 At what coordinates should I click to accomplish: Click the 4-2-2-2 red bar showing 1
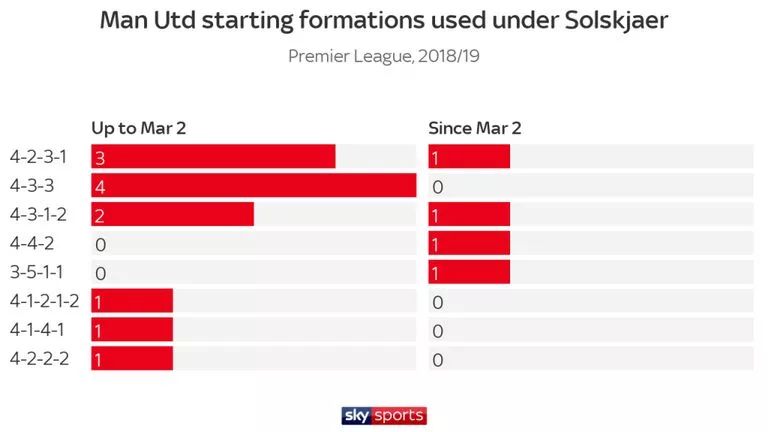pos(132,357)
